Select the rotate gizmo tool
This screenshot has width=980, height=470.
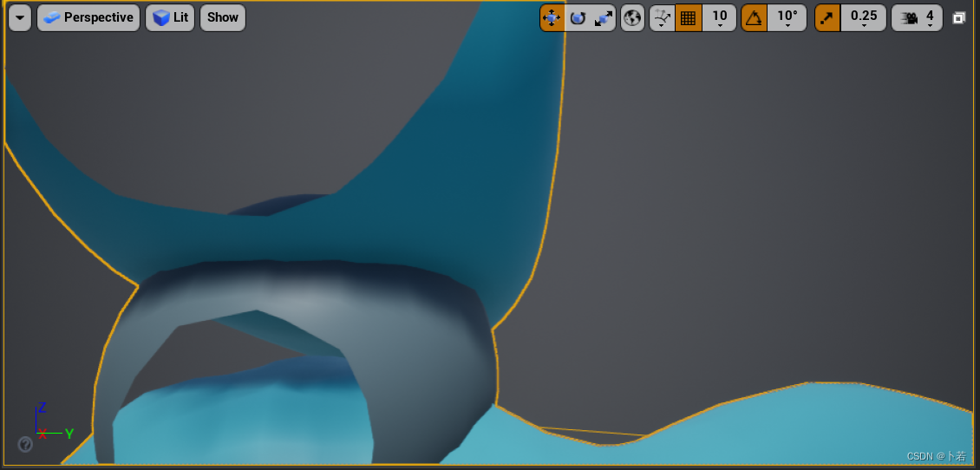[x=578, y=18]
